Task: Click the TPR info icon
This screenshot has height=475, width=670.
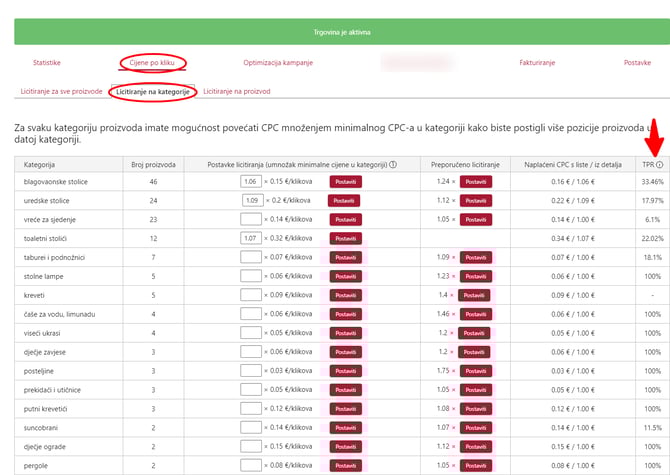Action: (660, 164)
